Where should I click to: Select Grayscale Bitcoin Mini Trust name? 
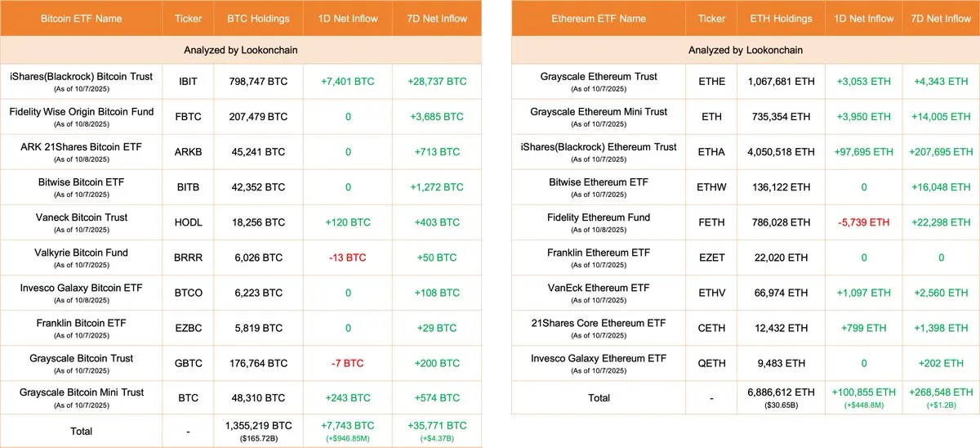[81, 392]
